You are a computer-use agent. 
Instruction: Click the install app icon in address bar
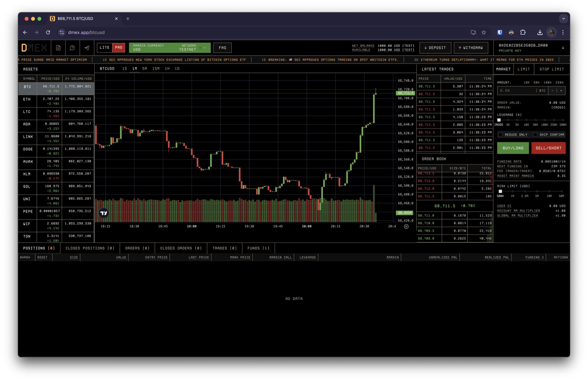point(473,32)
